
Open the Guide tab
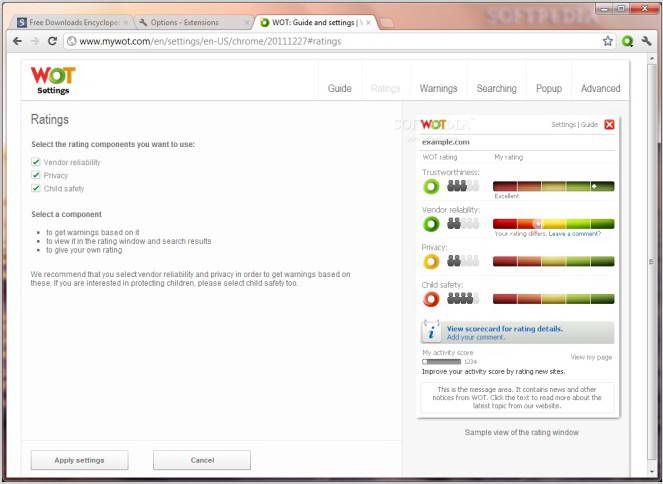[340, 88]
